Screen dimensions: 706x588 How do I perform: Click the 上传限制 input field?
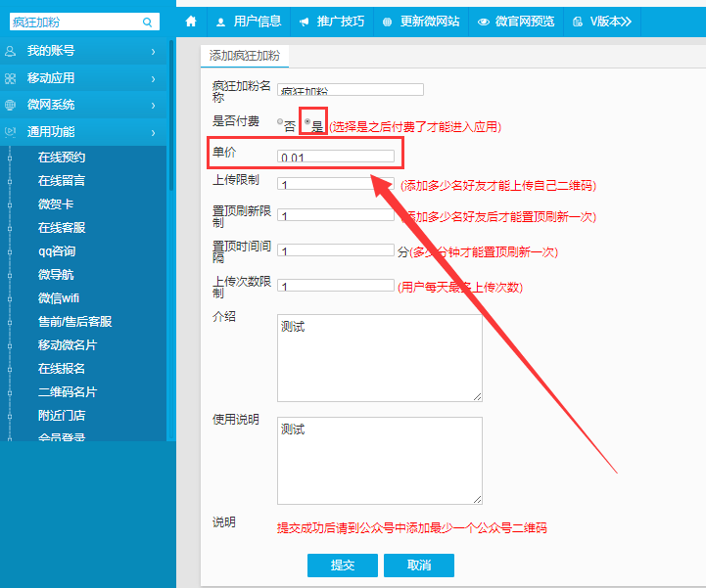(336, 183)
